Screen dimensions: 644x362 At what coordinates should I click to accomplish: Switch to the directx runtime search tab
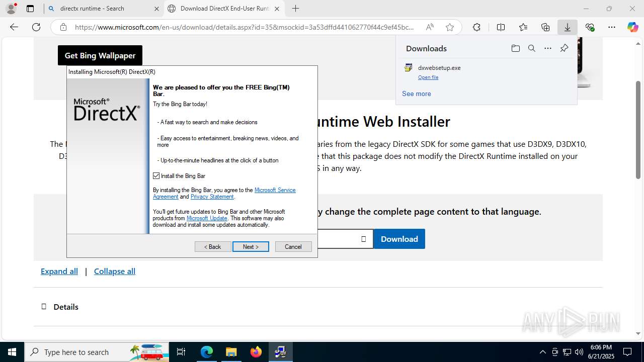pos(104,9)
